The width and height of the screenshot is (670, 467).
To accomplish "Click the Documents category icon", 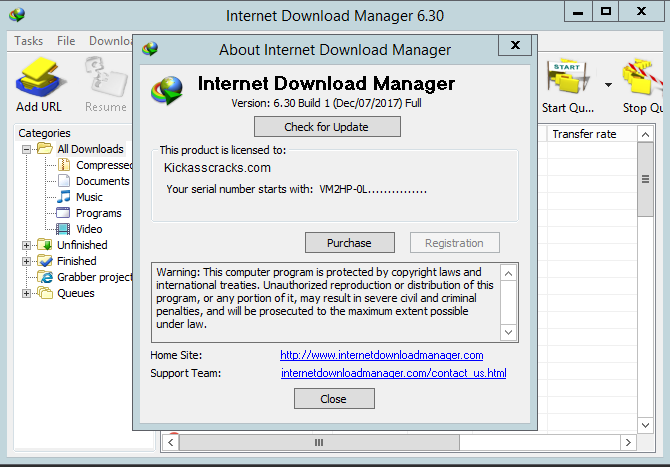I will [64, 181].
